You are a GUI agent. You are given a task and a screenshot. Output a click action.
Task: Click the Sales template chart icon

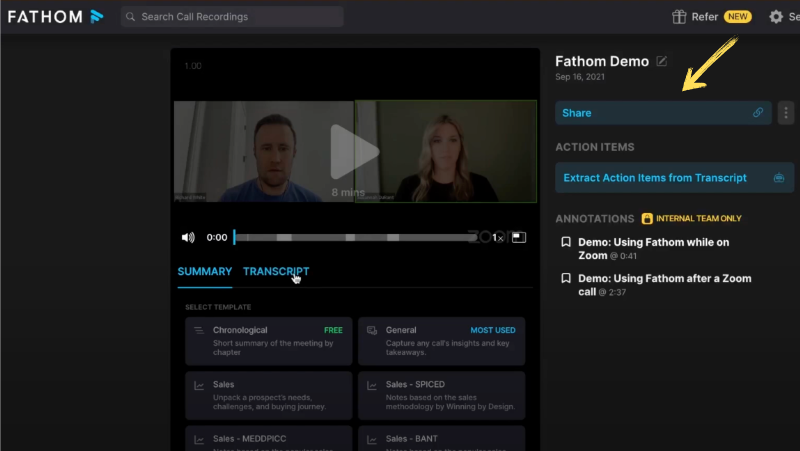click(199, 385)
